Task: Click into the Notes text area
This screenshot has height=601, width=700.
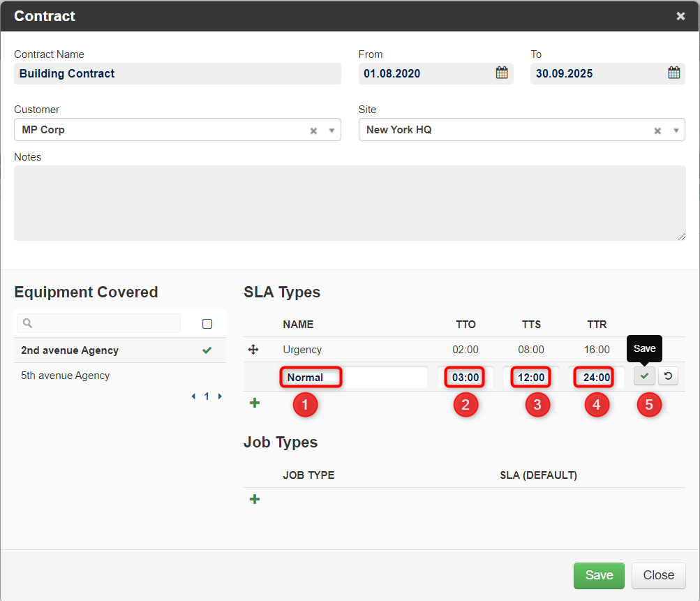Action: [x=350, y=203]
